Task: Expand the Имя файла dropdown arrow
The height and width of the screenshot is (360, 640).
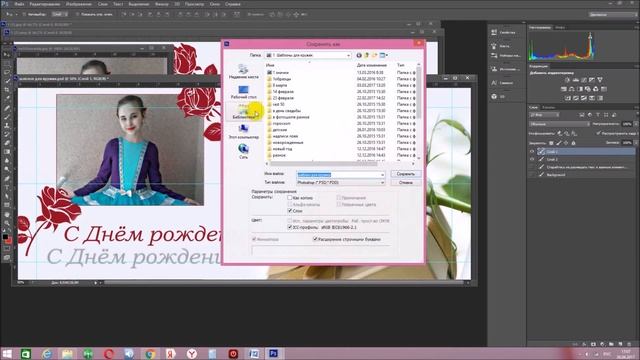Action: pos(382,175)
